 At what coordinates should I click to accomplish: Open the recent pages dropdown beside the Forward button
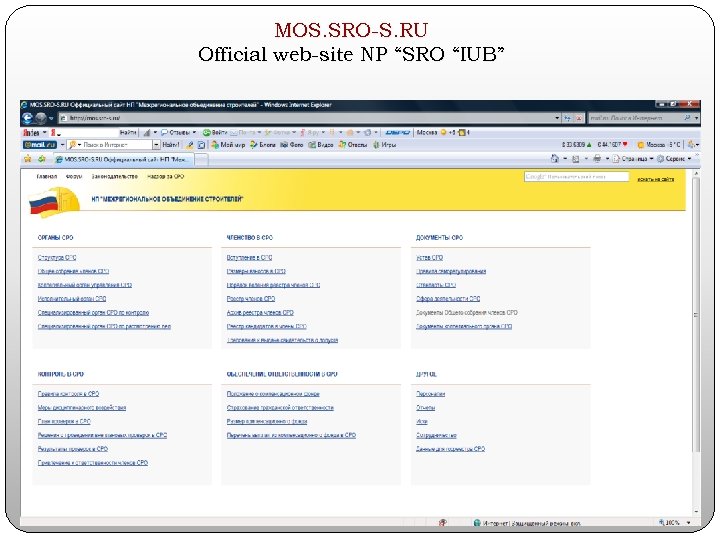click(51, 118)
